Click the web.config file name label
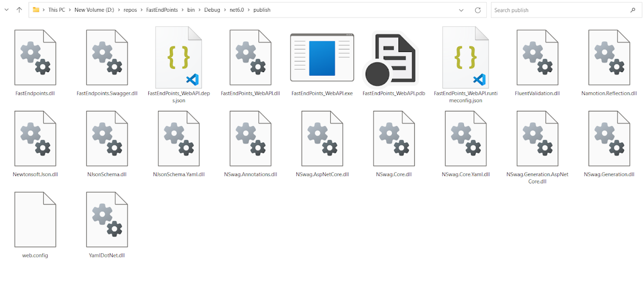Viewport: 644px width, 282px height. click(x=35, y=255)
